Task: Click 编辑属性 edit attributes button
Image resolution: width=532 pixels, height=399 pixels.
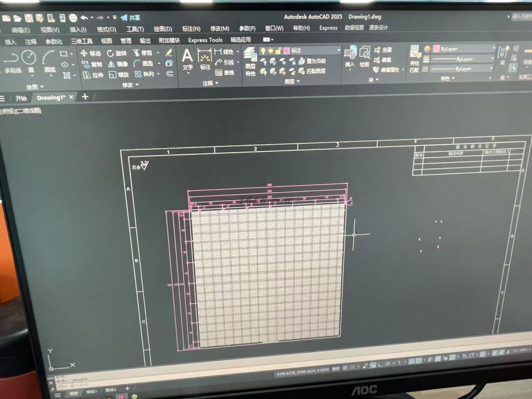Action: tap(387, 70)
